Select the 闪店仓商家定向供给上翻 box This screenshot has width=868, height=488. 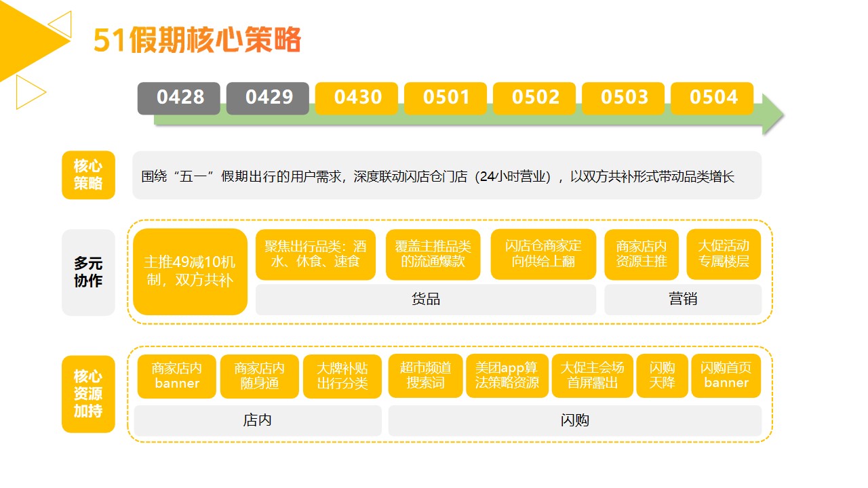[x=543, y=254]
